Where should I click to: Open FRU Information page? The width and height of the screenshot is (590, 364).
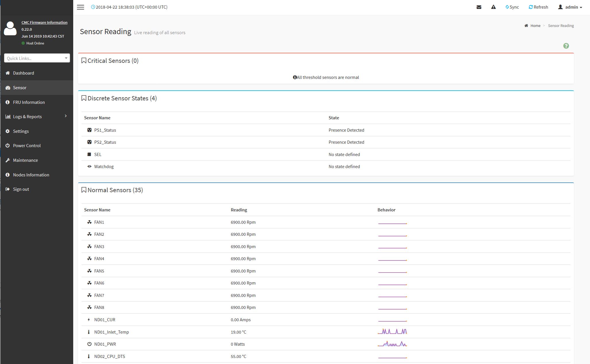[29, 102]
